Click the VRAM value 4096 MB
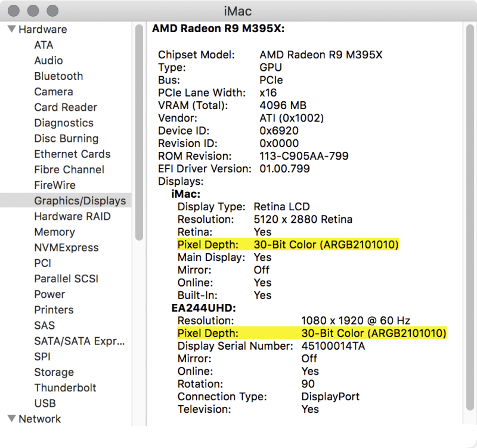Viewport: 477px width, 448px height. pos(283,105)
